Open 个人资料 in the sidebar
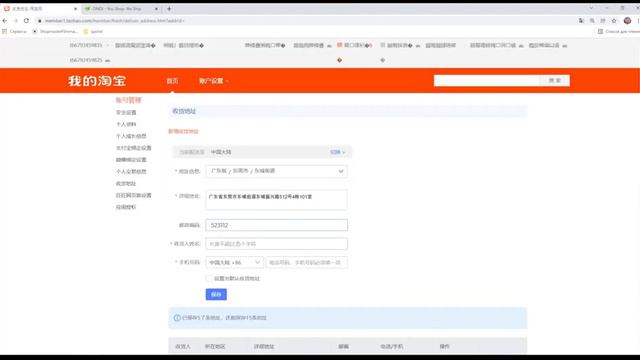Viewport: 640px width, 360px height. tap(126, 124)
